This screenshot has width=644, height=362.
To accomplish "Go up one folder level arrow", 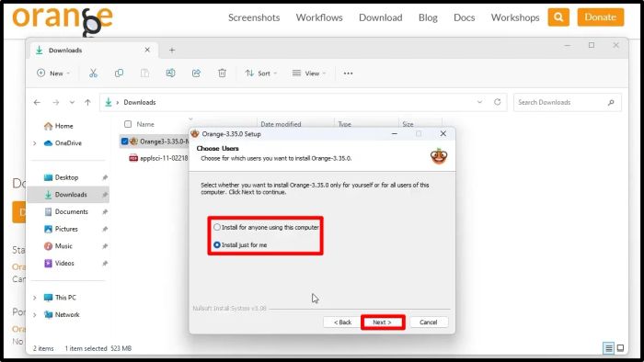I will pos(87,103).
